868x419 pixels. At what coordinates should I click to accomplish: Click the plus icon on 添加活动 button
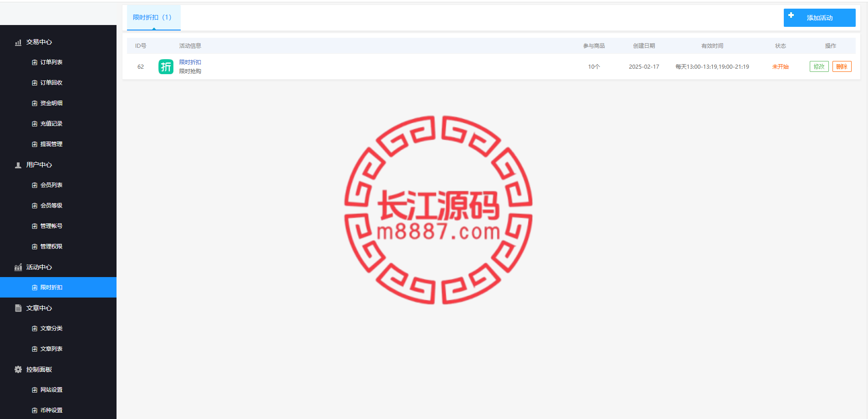[791, 15]
